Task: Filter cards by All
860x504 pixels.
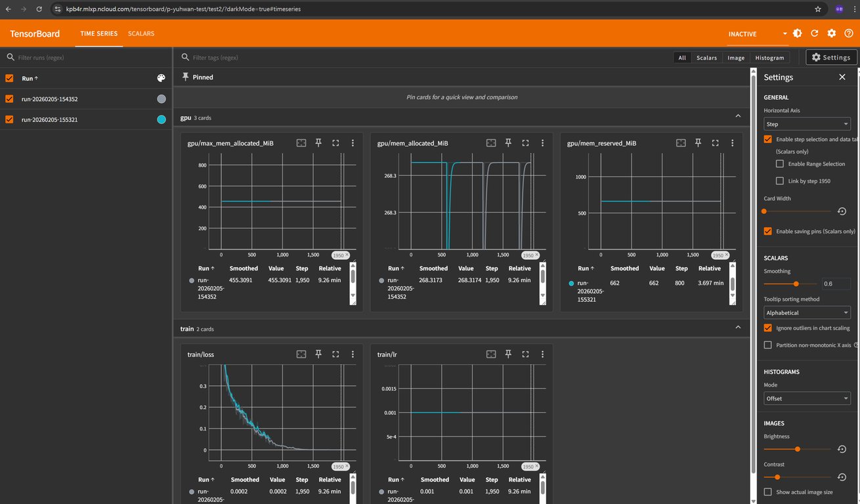Action: pos(682,58)
